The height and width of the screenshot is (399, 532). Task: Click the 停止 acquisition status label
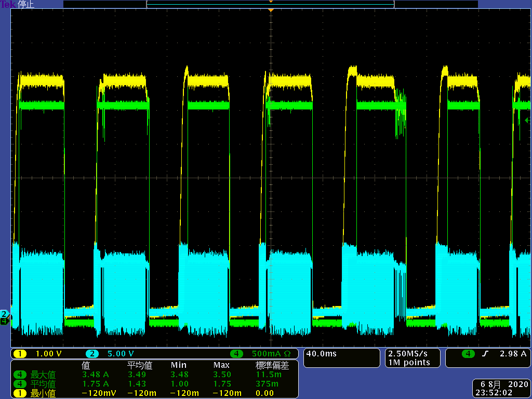pos(25,4)
